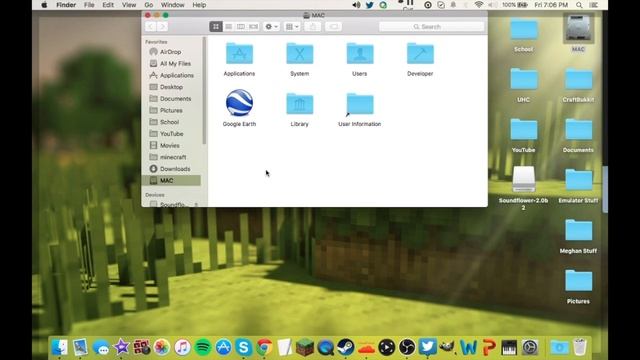
Task: Click the sidebar vertical scrollbar
Action: (204, 91)
